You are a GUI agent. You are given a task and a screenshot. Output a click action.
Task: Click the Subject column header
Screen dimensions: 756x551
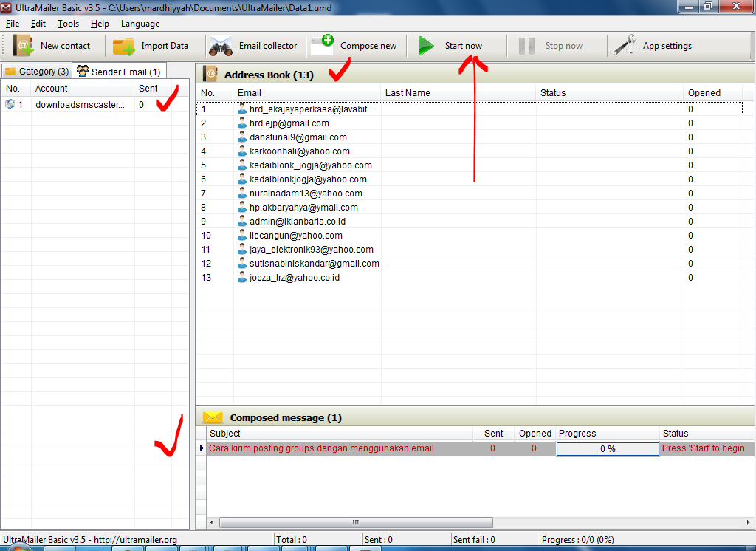pos(339,434)
